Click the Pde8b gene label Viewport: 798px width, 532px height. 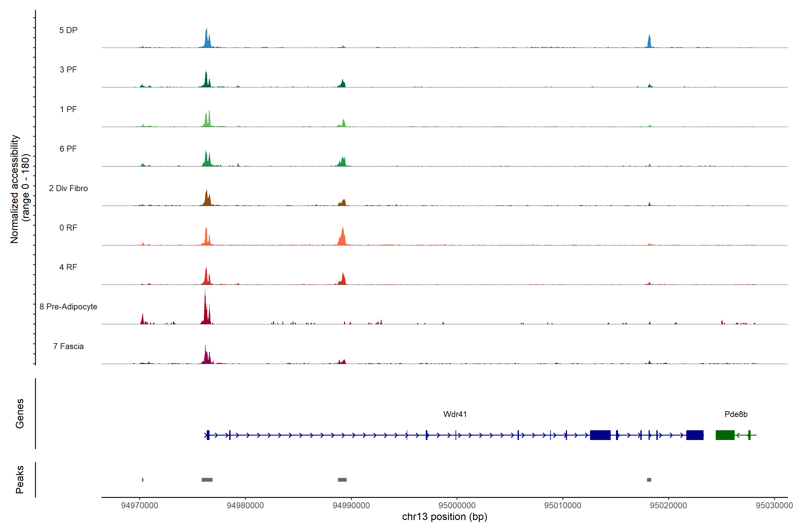click(736, 414)
